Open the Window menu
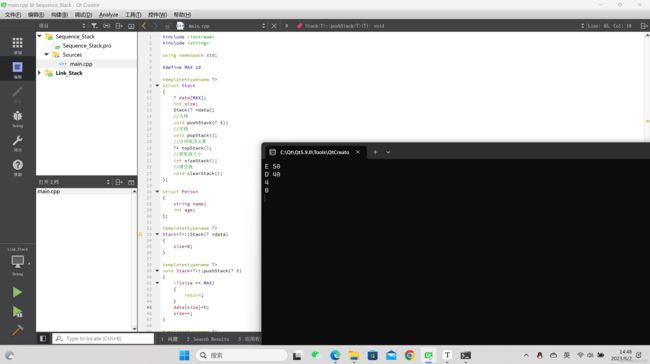 (158, 15)
